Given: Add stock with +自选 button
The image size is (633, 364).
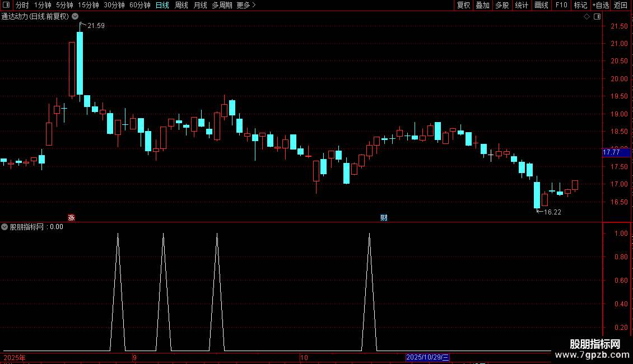Looking at the screenshot, I should pos(601,5).
